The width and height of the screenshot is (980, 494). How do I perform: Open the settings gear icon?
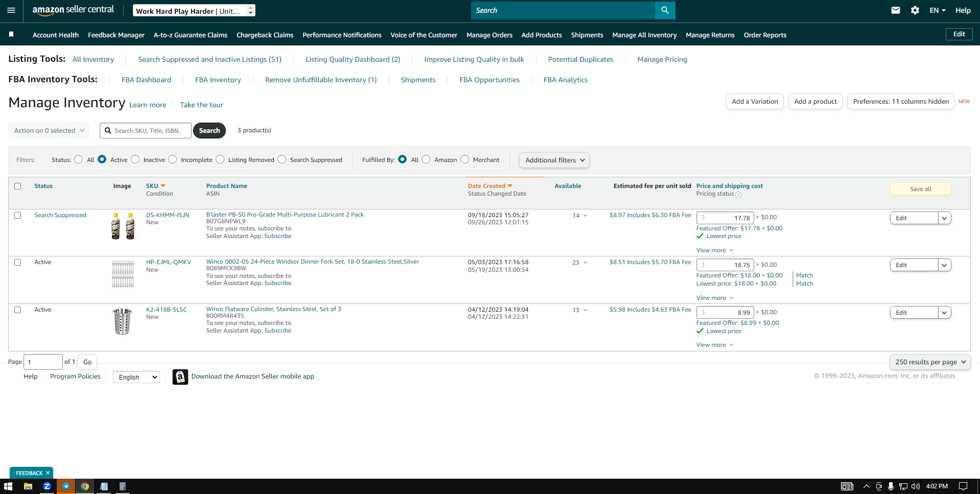[x=915, y=10]
